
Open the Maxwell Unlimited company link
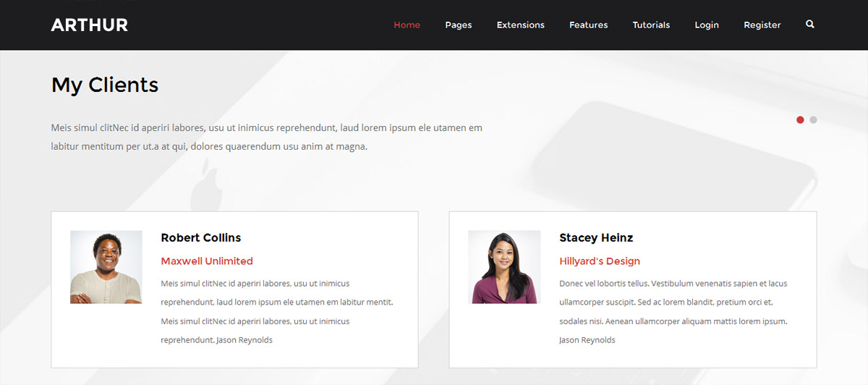point(207,261)
